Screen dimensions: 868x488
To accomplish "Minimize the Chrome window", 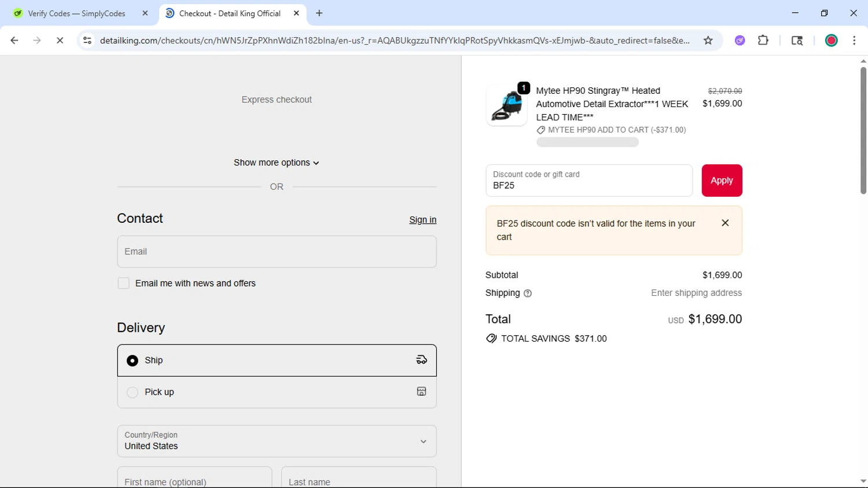I will [795, 13].
